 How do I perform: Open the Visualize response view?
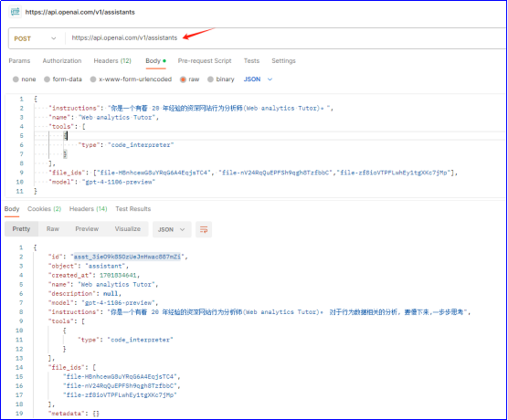128,229
